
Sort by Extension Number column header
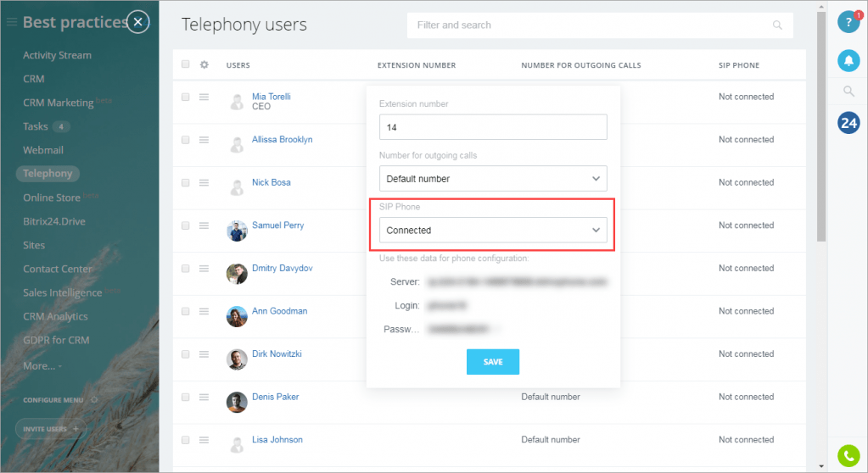coord(417,65)
